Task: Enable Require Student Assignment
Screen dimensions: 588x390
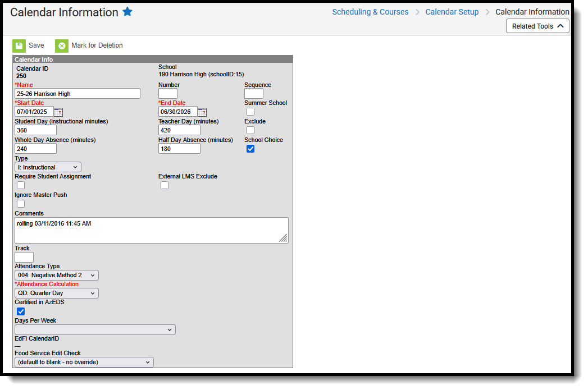Action: click(x=20, y=185)
